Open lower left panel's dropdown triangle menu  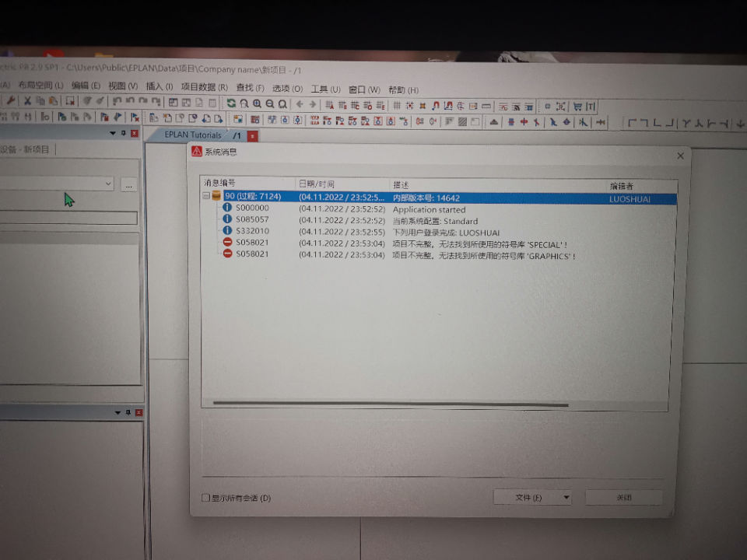[x=117, y=412]
